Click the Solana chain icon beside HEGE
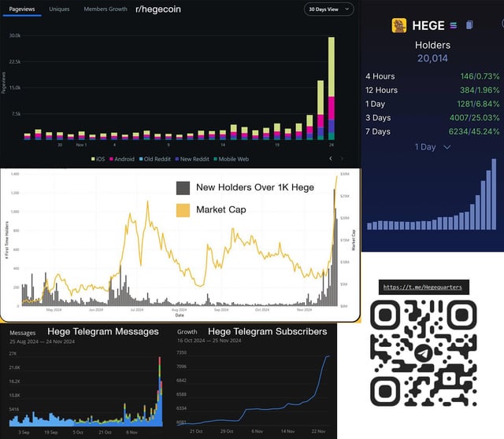This screenshot has height=439, width=504. point(456,25)
